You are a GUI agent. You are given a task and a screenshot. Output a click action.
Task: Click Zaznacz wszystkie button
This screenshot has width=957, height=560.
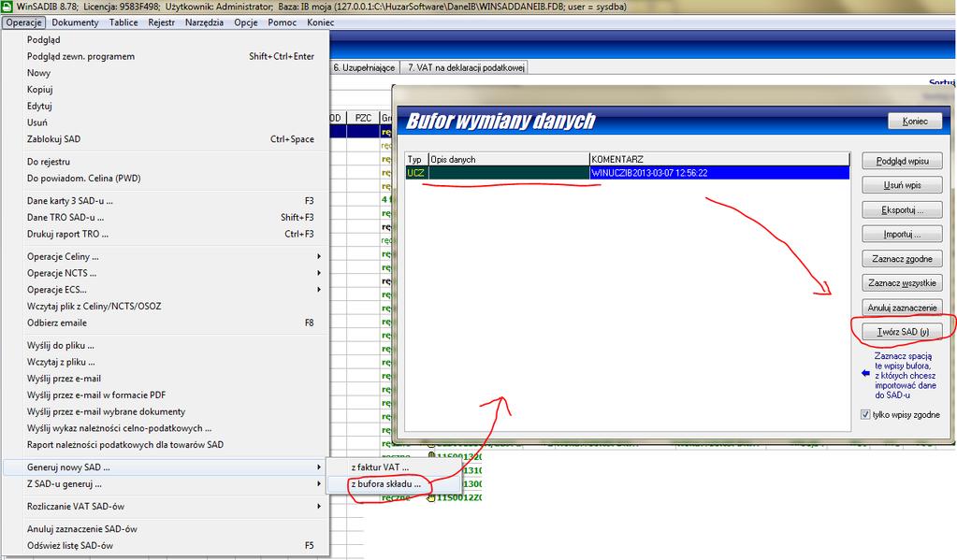pyautogui.click(x=902, y=283)
